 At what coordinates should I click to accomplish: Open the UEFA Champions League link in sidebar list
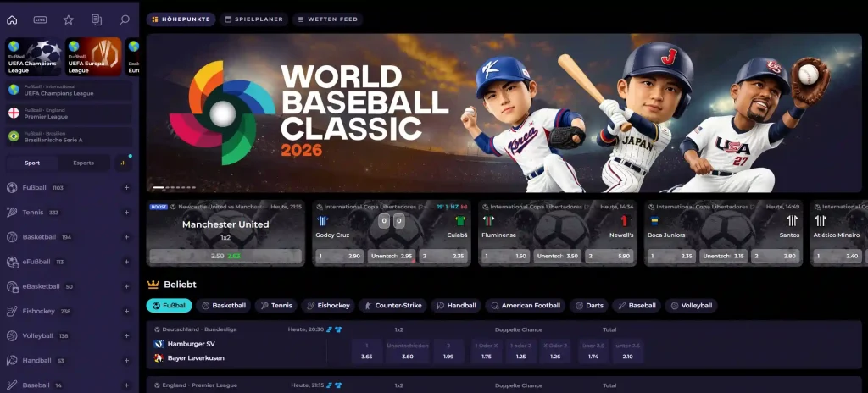click(x=70, y=90)
